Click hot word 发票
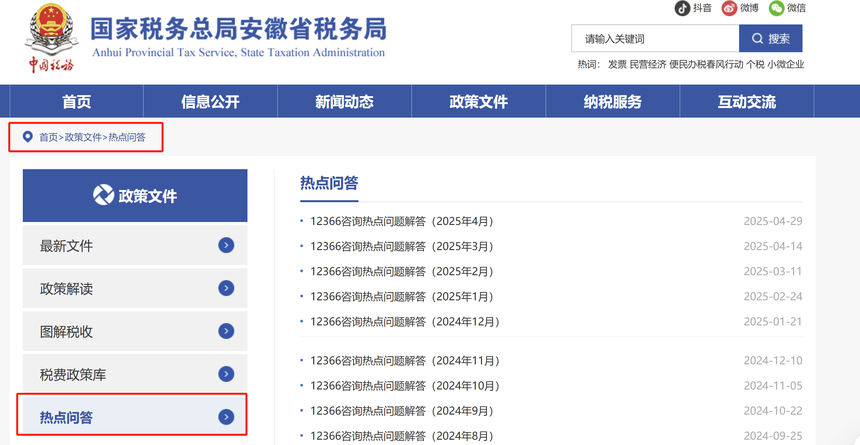860x445 pixels. pos(617,64)
